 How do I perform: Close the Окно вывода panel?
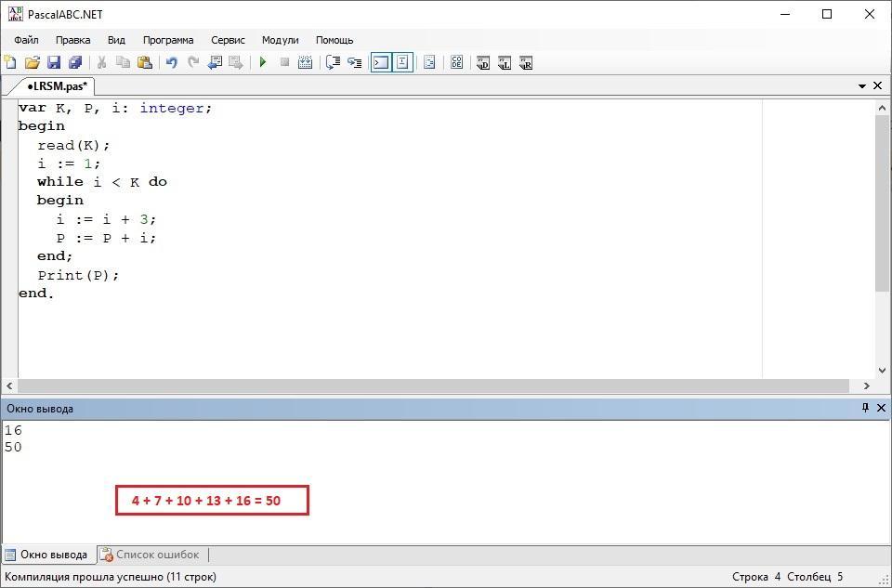(881, 408)
